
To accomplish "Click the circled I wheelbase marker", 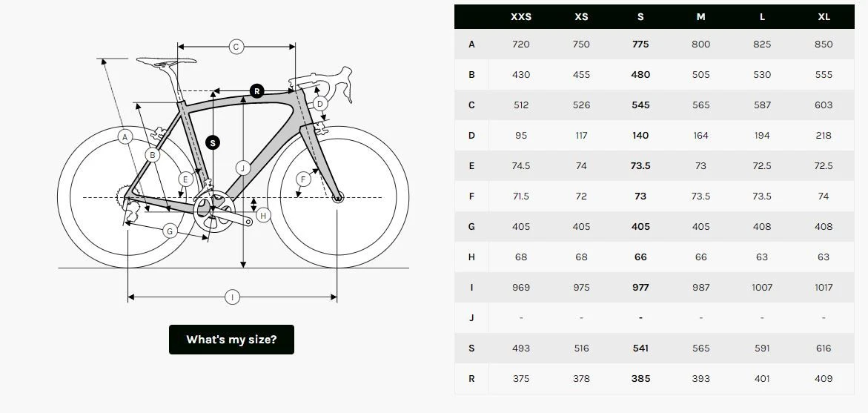I will coord(232,297).
